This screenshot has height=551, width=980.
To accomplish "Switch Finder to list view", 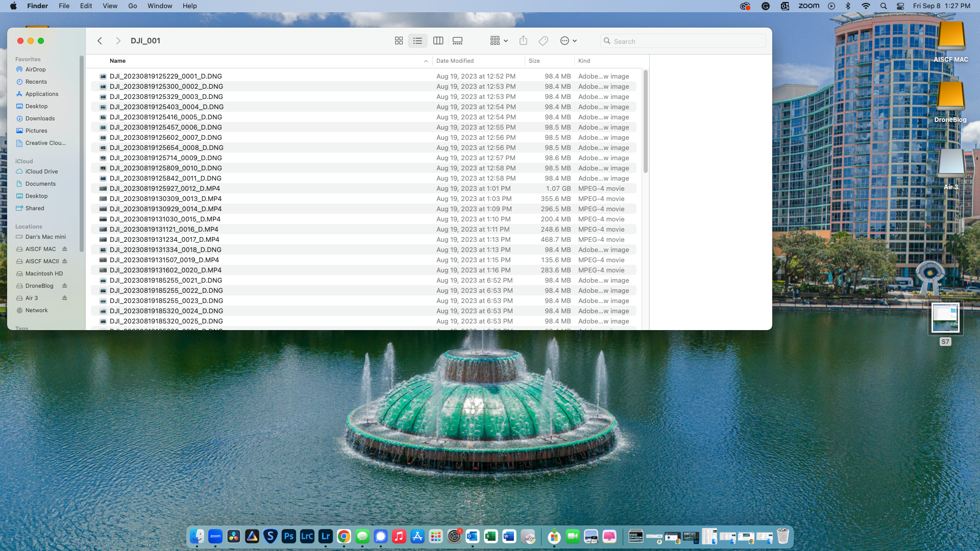I will 418,41.
